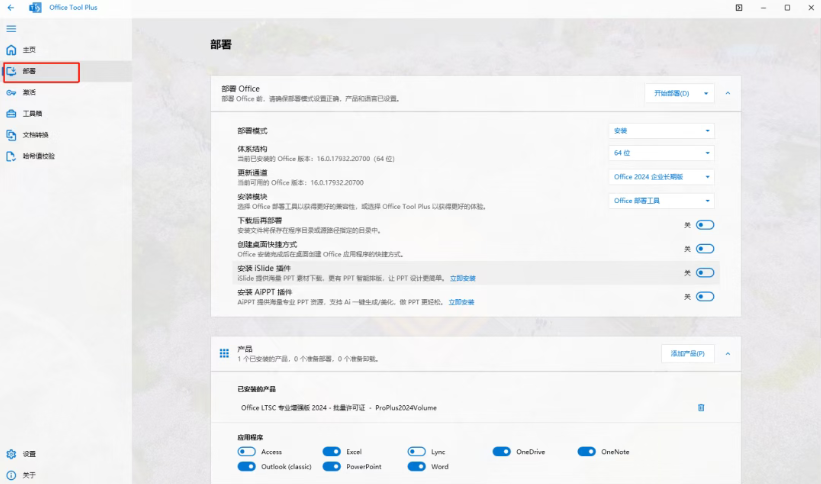
Task: Toggle the 创建桌面快捷方式 switch
Action: click(705, 249)
